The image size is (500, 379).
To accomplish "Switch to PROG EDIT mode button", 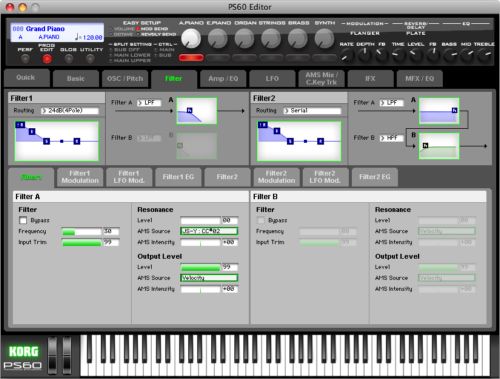I will pos(47,59).
